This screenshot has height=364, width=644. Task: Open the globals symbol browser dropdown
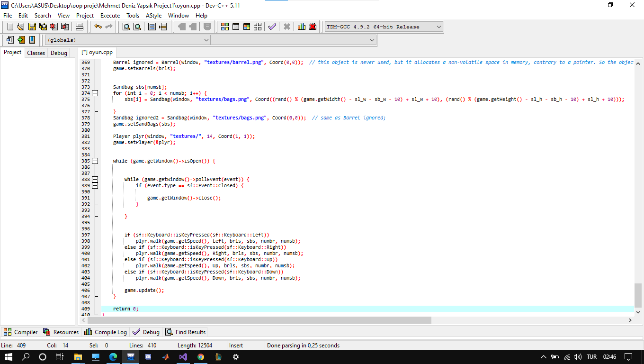click(205, 40)
